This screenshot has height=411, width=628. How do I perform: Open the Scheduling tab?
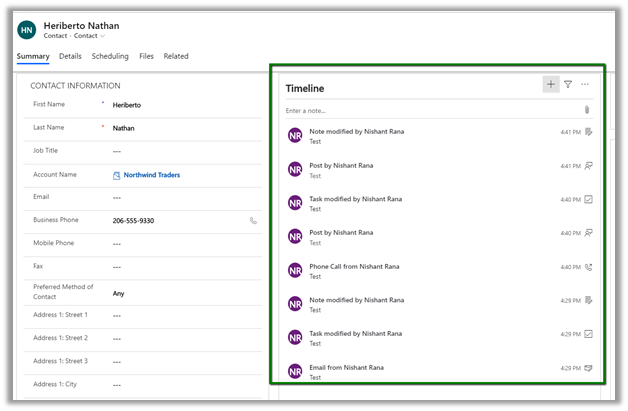(x=110, y=57)
